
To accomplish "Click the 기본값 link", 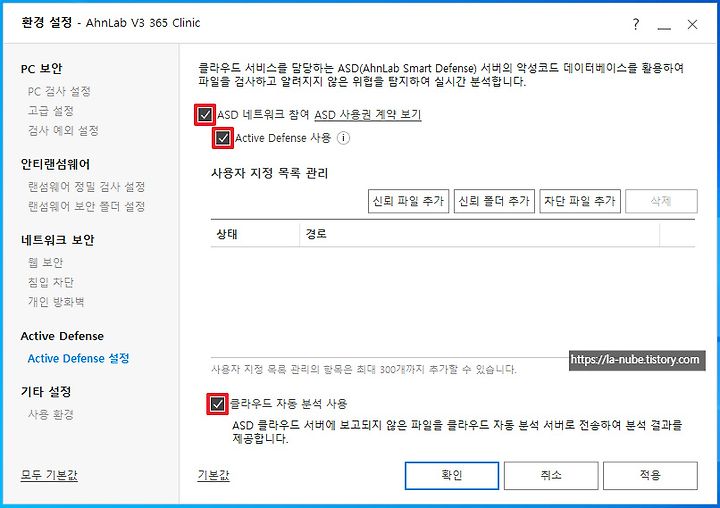I will pyautogui.click(x=214, y=474).
